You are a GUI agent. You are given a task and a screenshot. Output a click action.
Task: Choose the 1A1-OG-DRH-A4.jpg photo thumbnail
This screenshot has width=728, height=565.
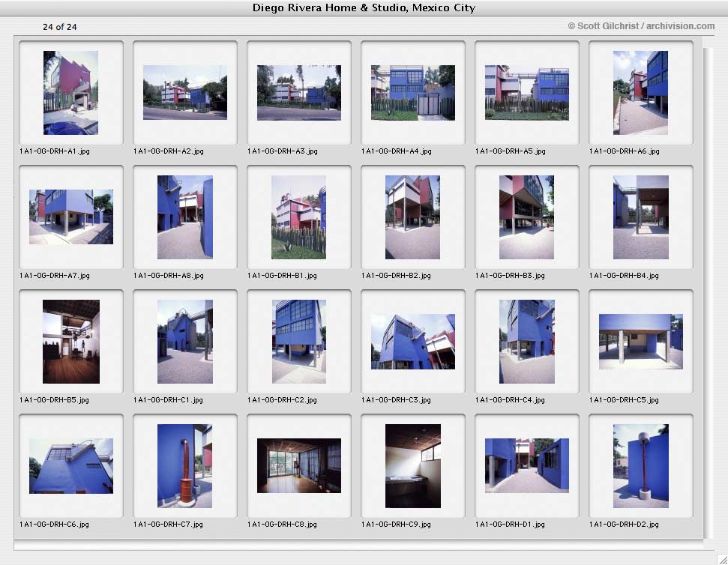(x=413, y=93)
